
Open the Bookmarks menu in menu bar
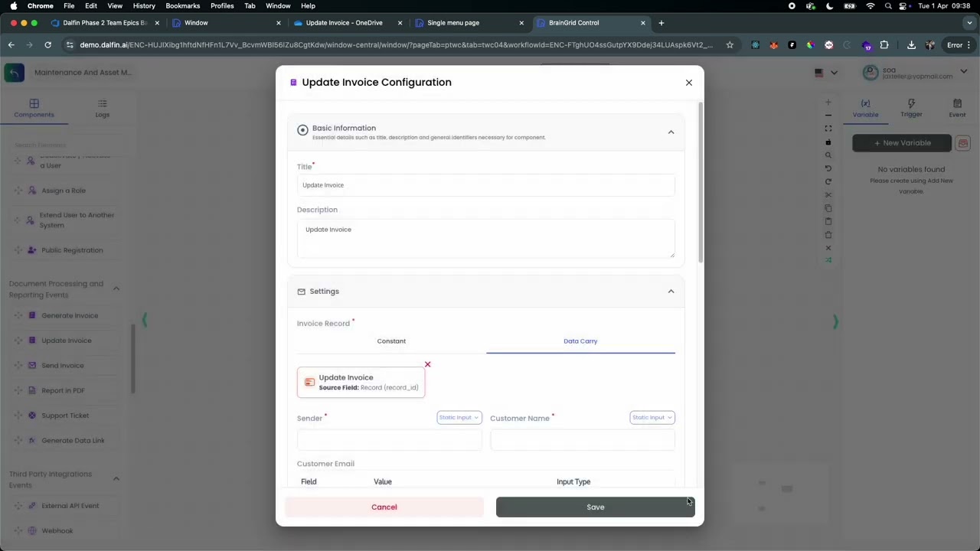(x=182, y=6)
